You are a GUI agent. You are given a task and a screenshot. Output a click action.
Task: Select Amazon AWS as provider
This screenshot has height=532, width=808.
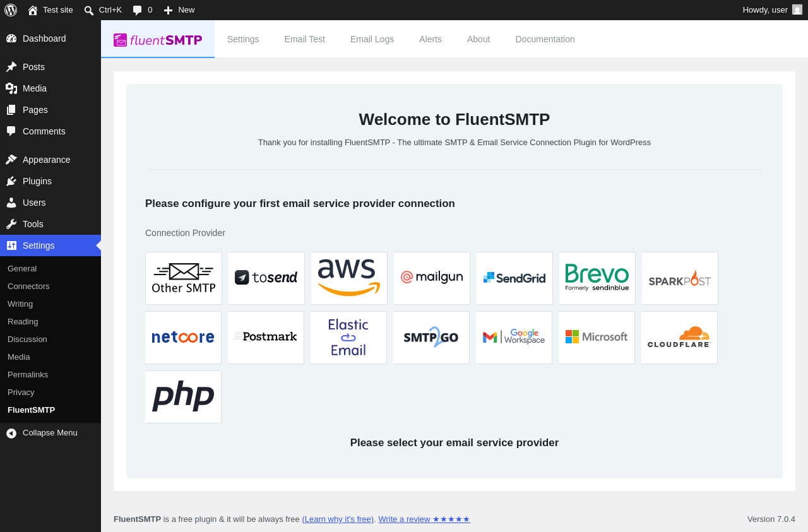(x=349, y=278)
